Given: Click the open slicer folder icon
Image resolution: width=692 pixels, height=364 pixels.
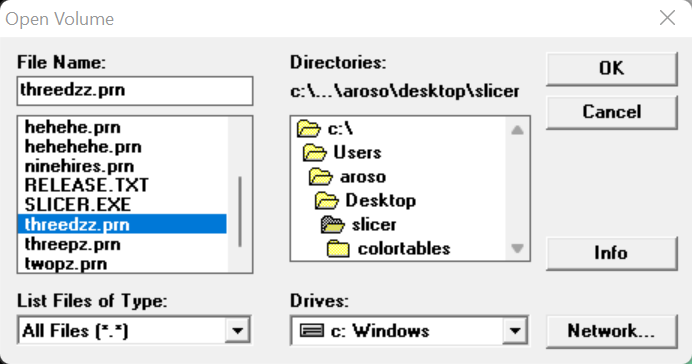Looking at the screenshot, I should tap(332, 225).
